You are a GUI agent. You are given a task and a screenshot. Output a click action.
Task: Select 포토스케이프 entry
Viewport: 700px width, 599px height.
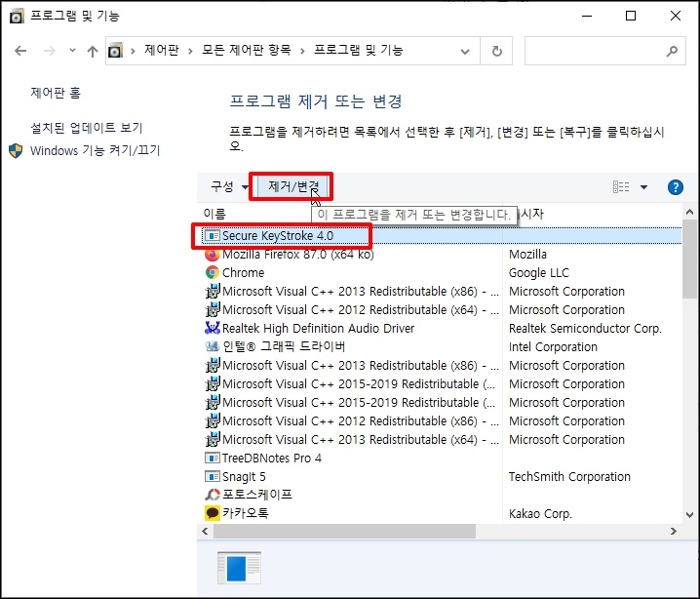(x=257, y=495)
